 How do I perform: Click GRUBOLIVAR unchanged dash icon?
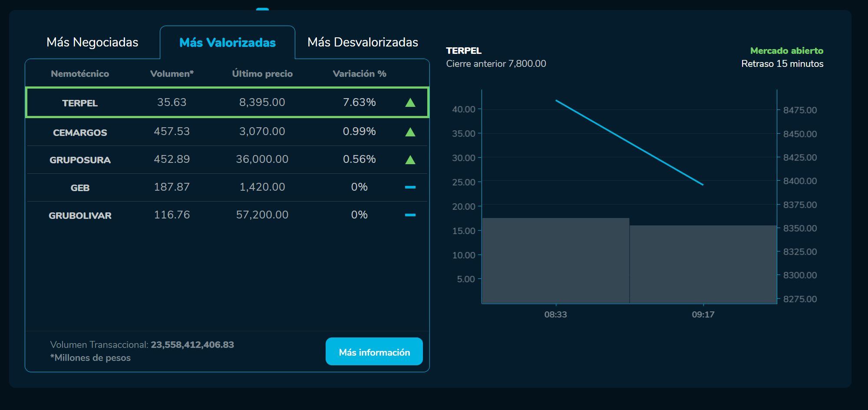410,215
